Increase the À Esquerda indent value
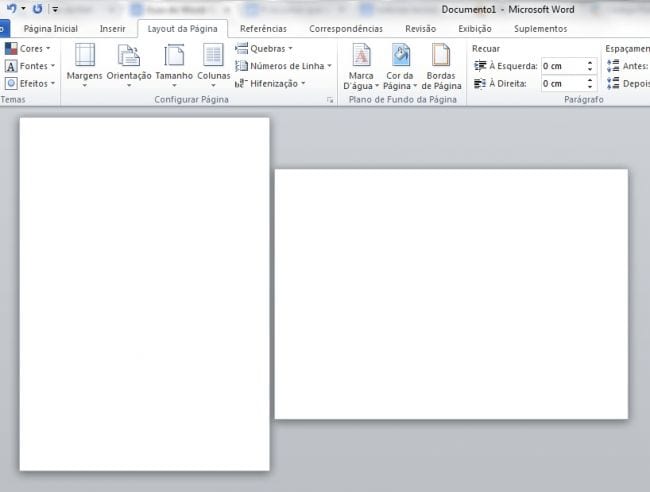This screenshot has height=492, width=650. coord(590,63)
